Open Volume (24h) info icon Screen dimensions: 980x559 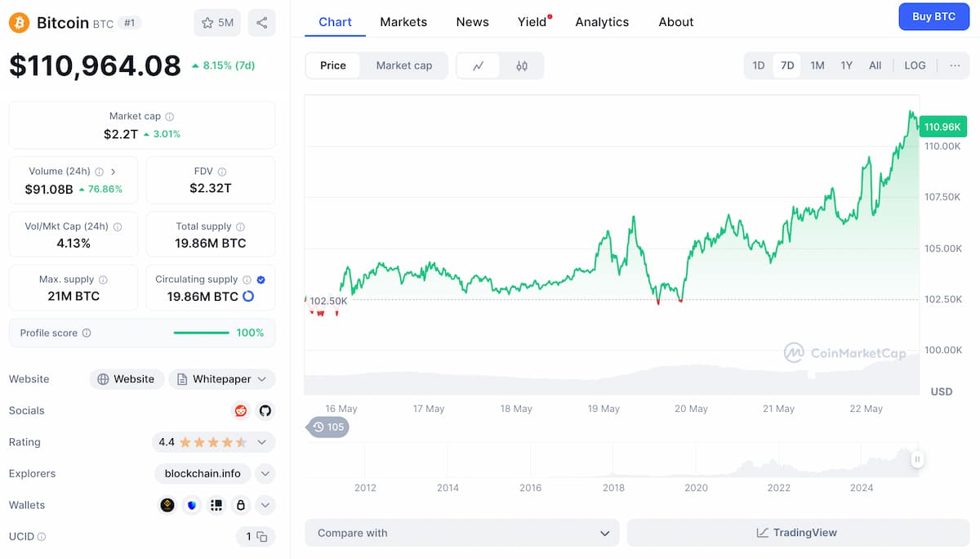point(100,172)
